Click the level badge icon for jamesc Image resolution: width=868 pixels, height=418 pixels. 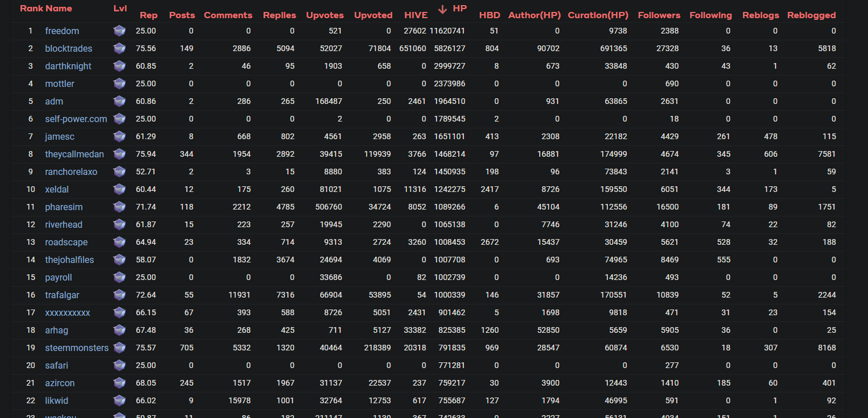119,136
